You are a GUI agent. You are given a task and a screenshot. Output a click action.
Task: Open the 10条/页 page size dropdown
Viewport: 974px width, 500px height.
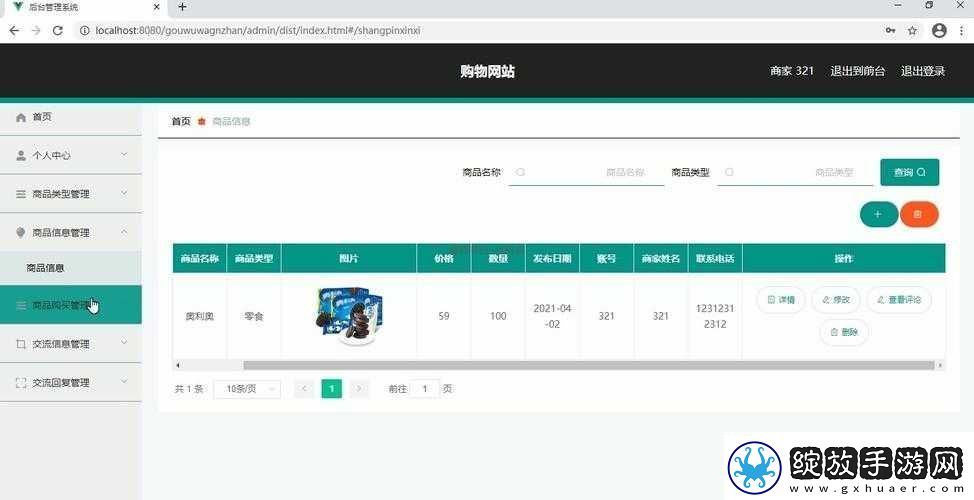pos(247,389)
